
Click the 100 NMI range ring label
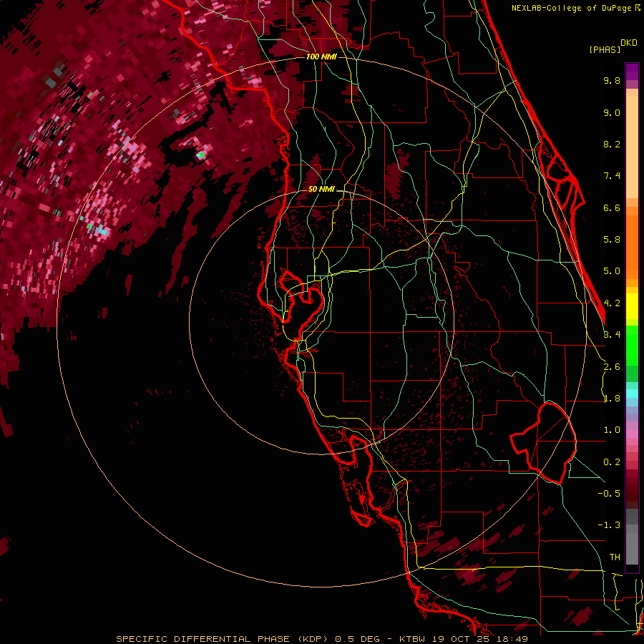321,57
